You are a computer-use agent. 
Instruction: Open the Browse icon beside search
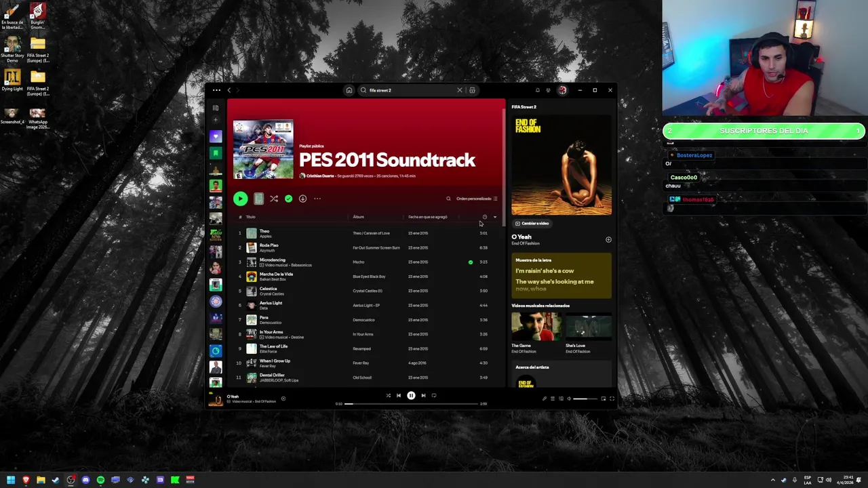point(472,90)
